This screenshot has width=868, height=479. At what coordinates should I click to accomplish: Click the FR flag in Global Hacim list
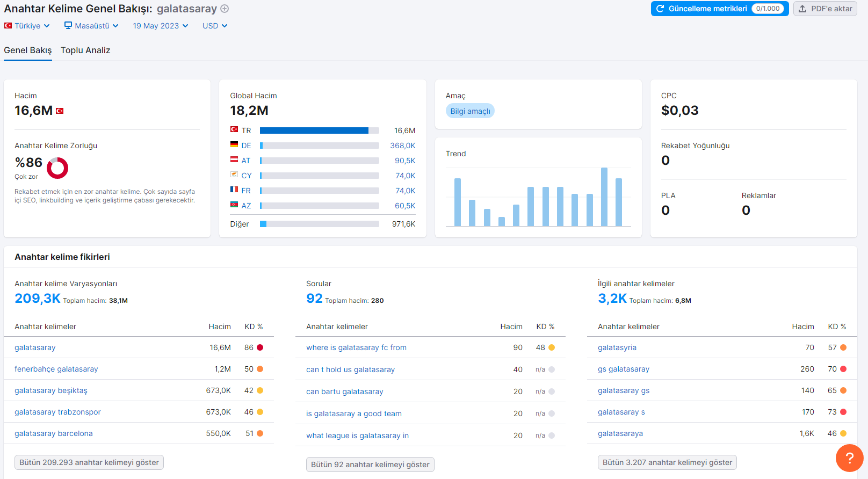234,190
